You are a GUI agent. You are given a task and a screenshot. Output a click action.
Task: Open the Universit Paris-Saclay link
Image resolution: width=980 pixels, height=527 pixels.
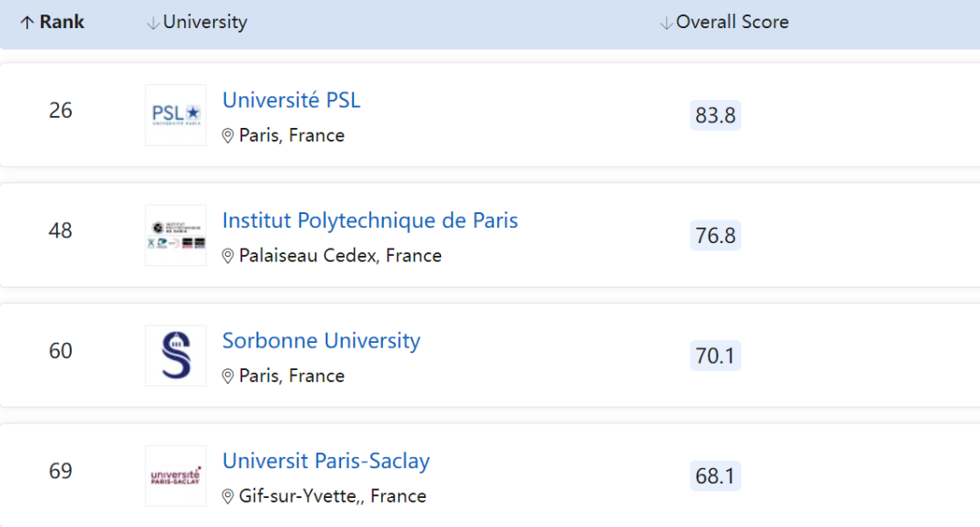coord(326,461)
